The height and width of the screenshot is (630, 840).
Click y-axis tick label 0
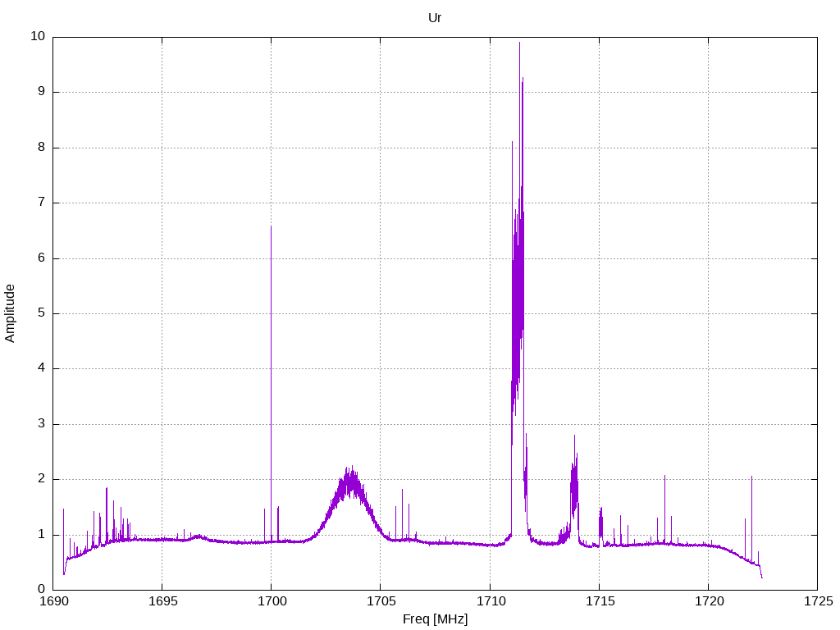click(x=41, y=590)
